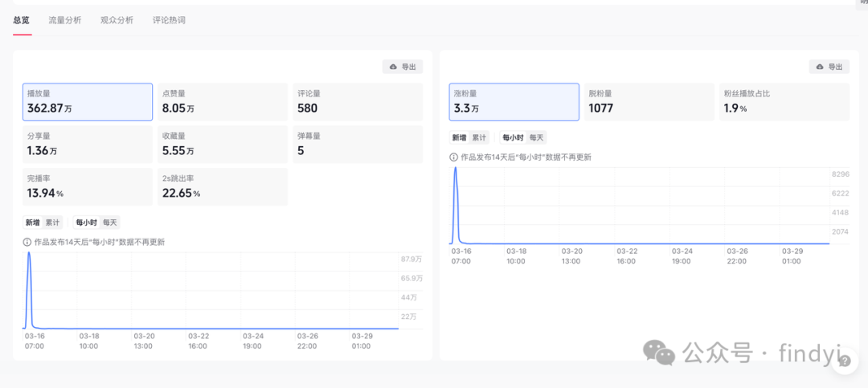
Task: Select the 收藏量 metric card
Action: (223, 145)
